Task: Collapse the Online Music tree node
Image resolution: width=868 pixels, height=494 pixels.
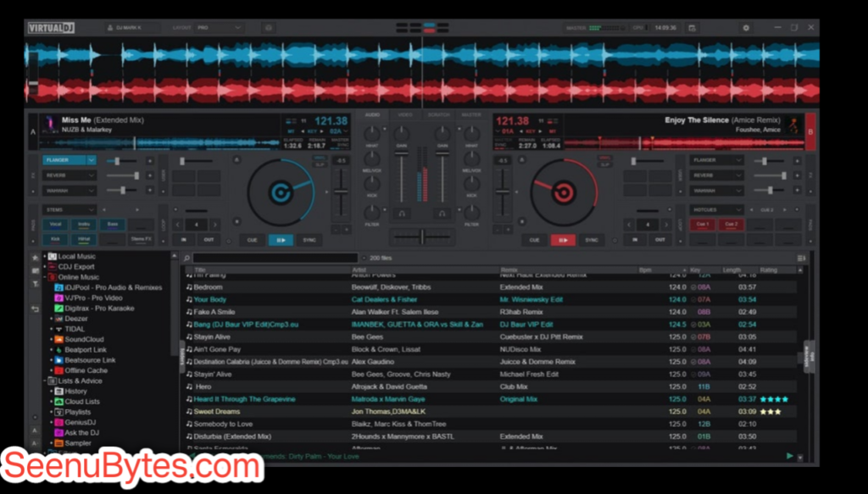Action: [x=45, y=277]
